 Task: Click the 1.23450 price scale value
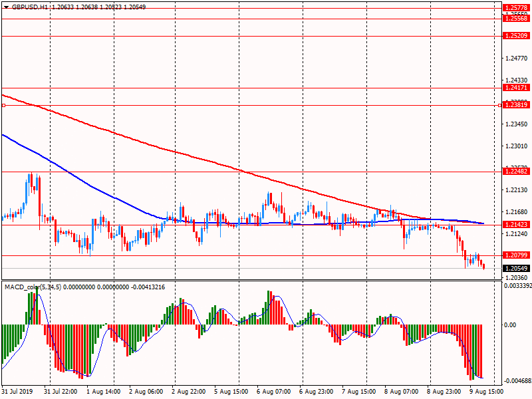point(517,124)
